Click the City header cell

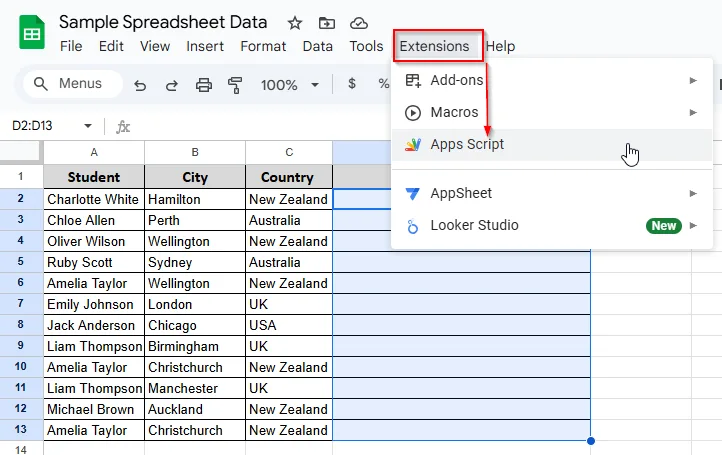[195, 177]
